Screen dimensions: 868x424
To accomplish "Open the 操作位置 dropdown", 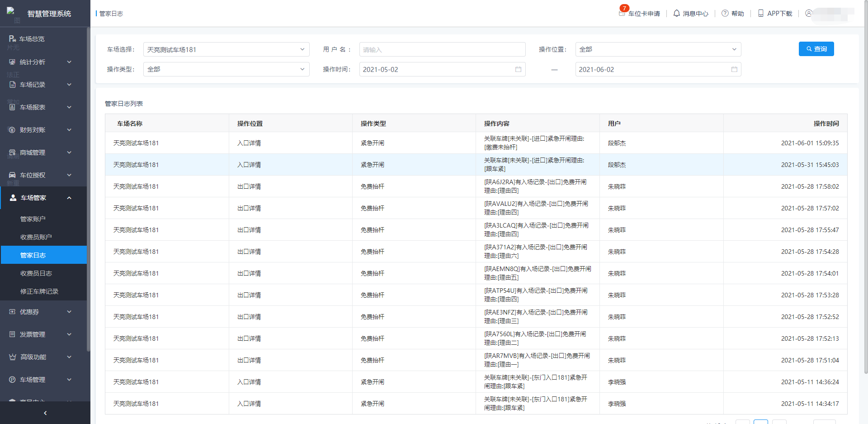I will (x=658, y=50).
